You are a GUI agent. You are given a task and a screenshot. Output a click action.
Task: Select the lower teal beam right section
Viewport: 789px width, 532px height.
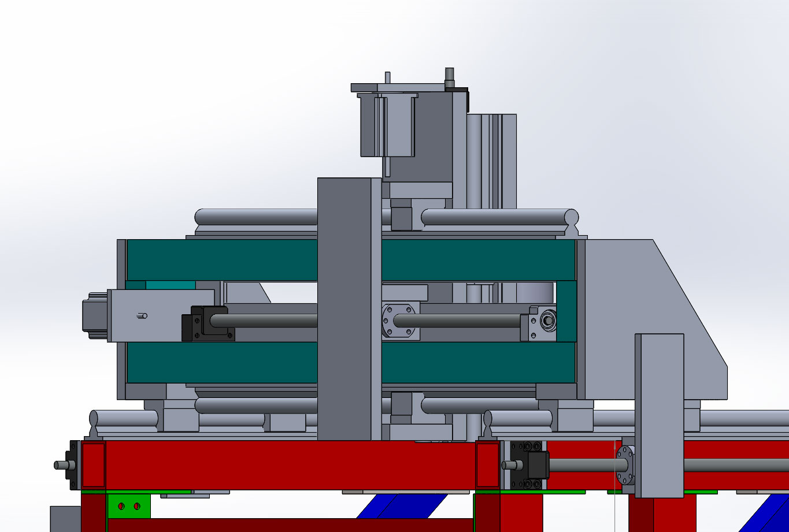(x=477, y=362)
